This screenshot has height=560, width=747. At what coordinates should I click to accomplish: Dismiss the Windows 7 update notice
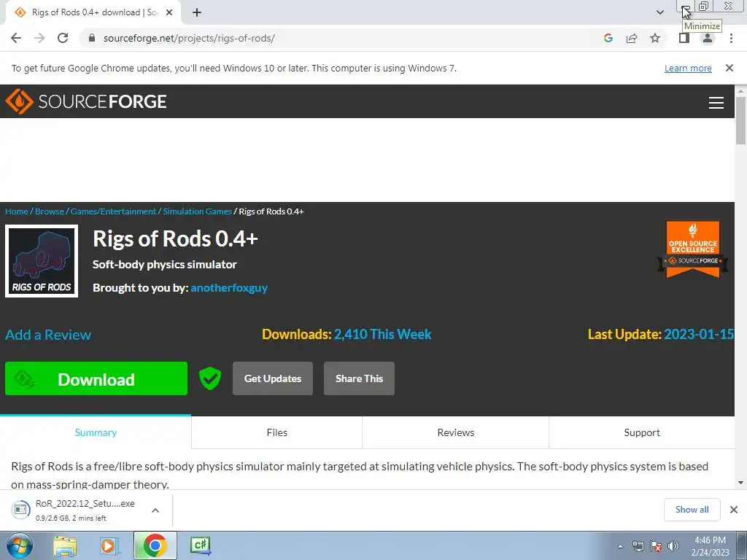[x=729, y=68]
